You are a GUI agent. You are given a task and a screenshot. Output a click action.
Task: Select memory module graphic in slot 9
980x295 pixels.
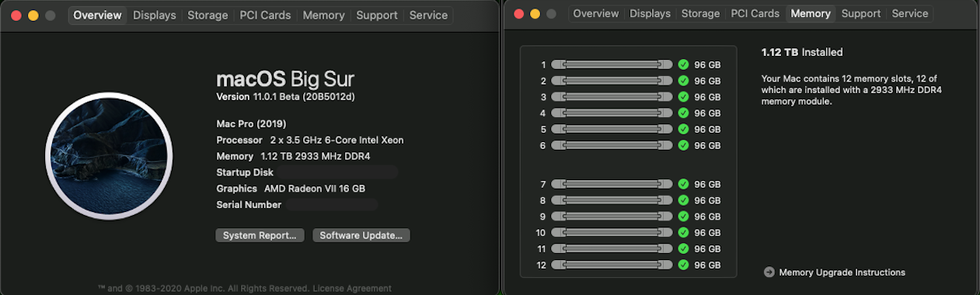click(x=612, y=217)
